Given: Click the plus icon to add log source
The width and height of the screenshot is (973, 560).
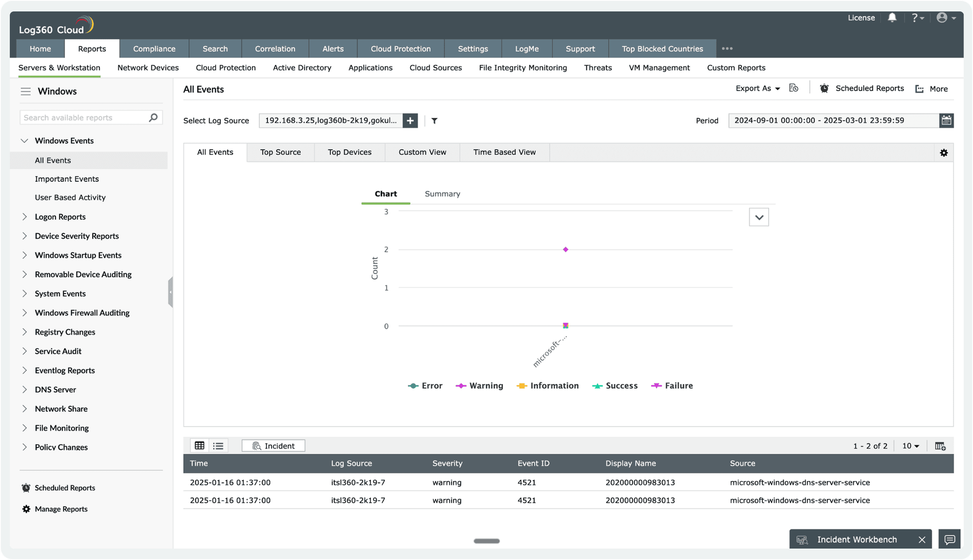Looking at the screenshot, I should click(x=410, y=120).
